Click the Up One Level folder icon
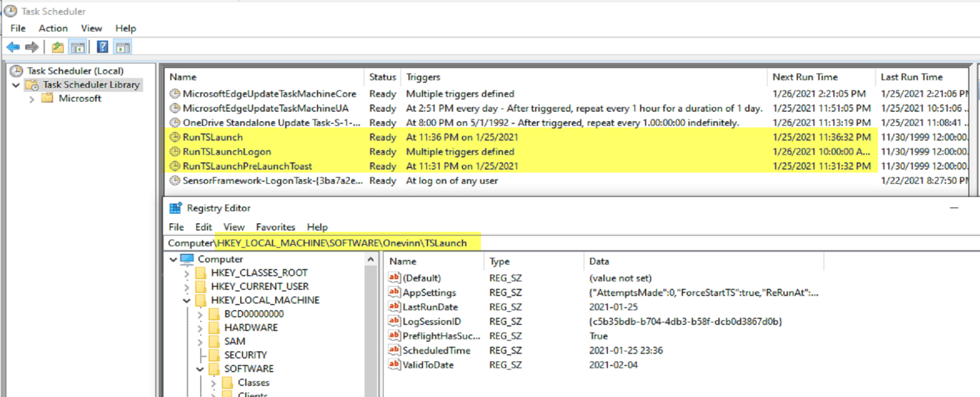This screenshot has width=980, height=397. [x=58, y=47]
